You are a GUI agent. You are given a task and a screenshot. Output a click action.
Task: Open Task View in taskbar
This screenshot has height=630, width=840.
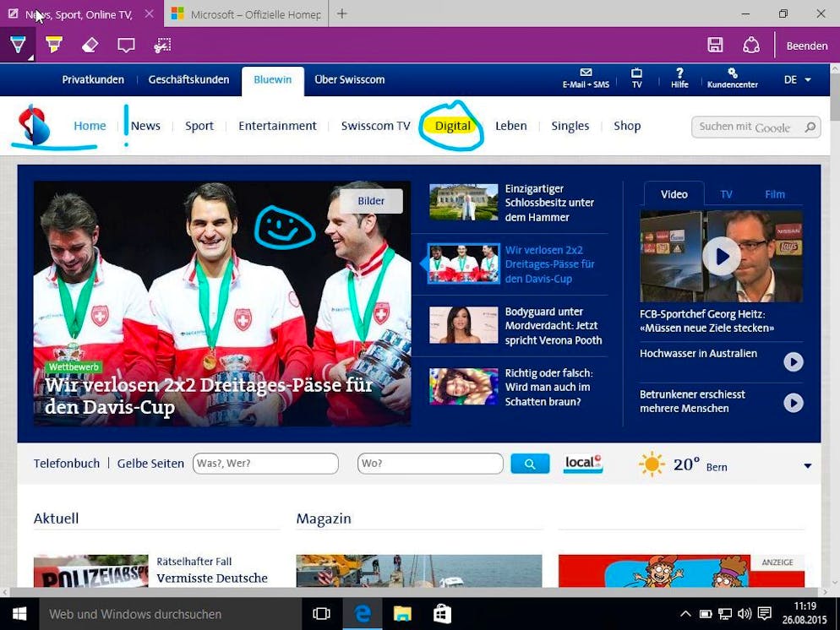pyautogui.click(x=321, y=614)
